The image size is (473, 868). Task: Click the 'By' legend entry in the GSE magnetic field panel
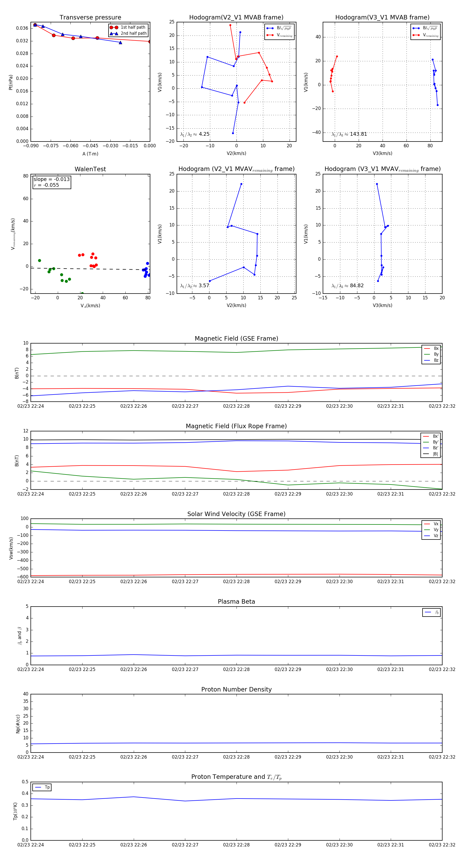[x=431, y=354]
